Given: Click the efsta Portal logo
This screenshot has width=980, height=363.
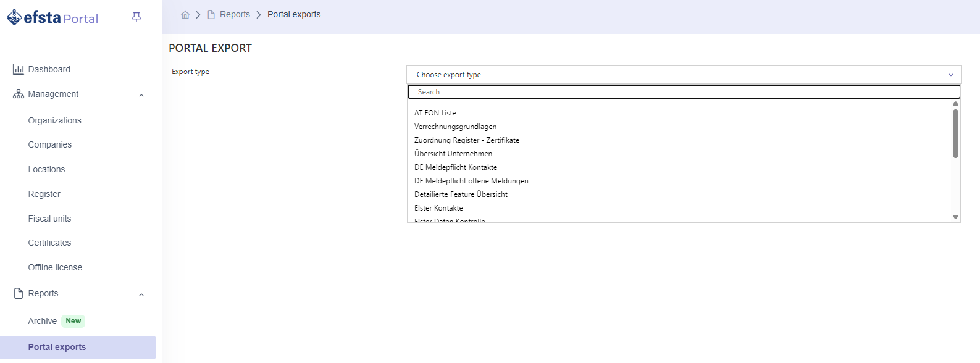Looking at the screenshot, I should 52,18.
